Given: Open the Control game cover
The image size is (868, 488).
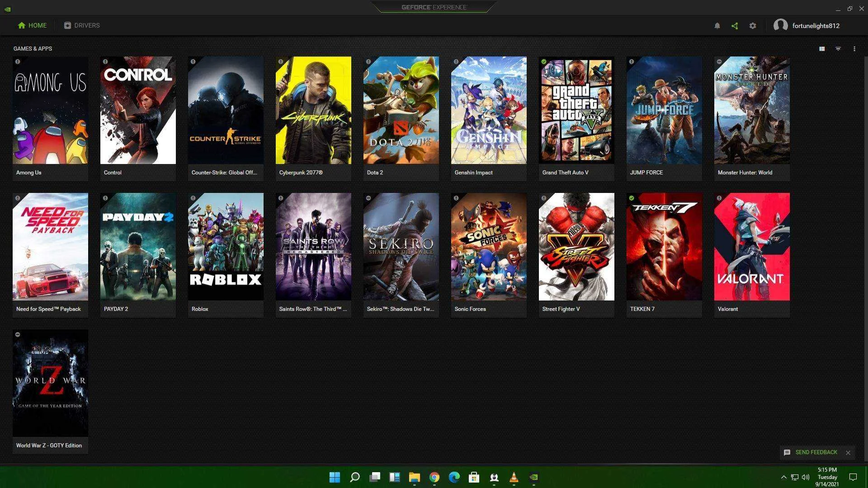Looking at the screenshot, I should (x=138, y=110).
